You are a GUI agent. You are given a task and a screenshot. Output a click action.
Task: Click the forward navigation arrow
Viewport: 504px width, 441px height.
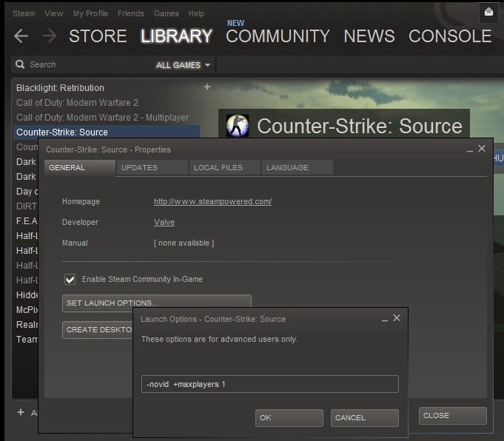click(x=49, y=36)
